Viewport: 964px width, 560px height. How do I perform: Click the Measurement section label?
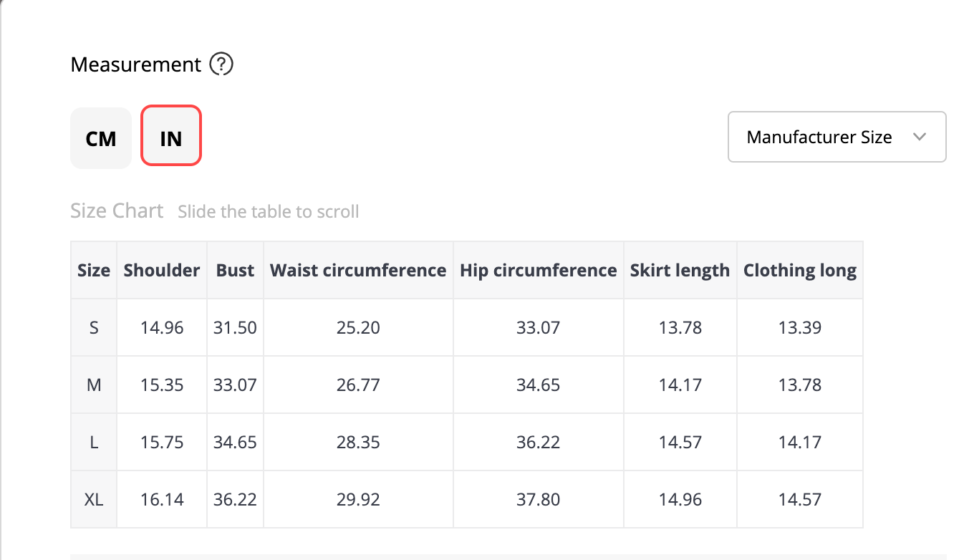coord(136,65)
